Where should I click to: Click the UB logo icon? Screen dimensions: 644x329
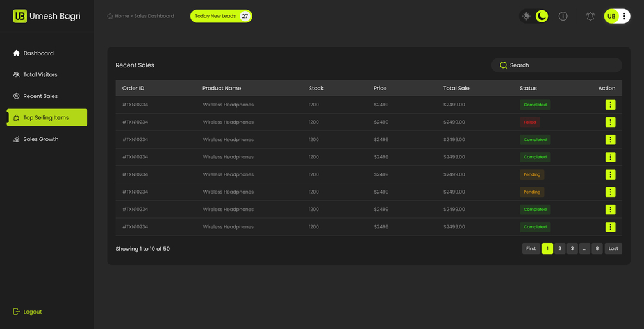(20, 16)
